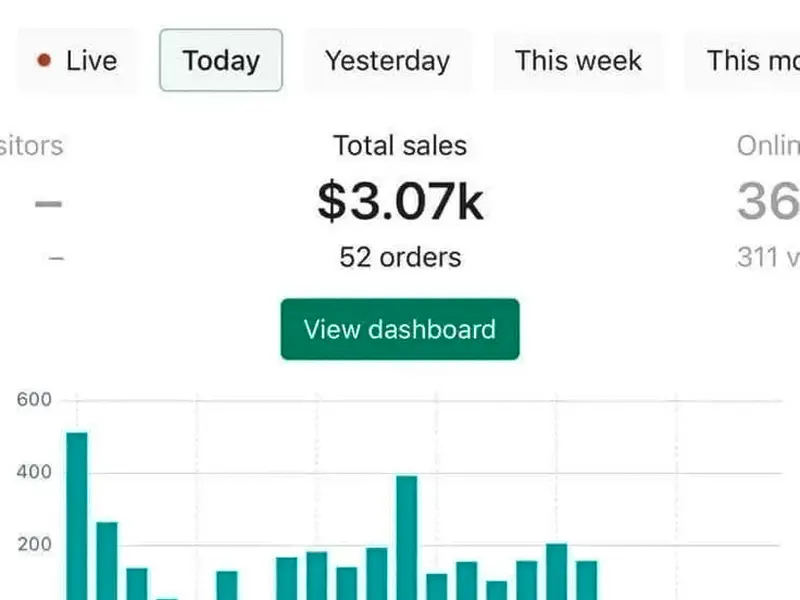This screenshot has width=800, height=600.
Task: Switch to This week tab
Action: click(x=578, y=61)
